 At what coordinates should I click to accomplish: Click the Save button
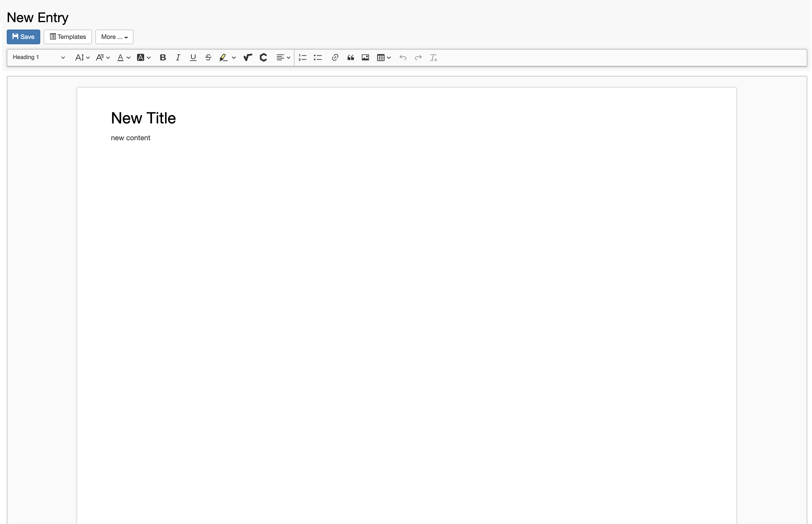click(x=23, y=37)
